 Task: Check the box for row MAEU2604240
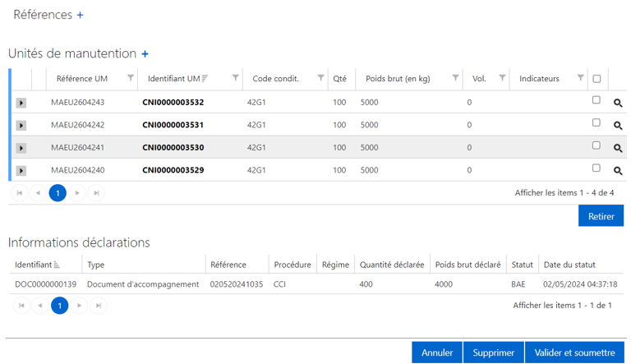(x=596, y=168)
